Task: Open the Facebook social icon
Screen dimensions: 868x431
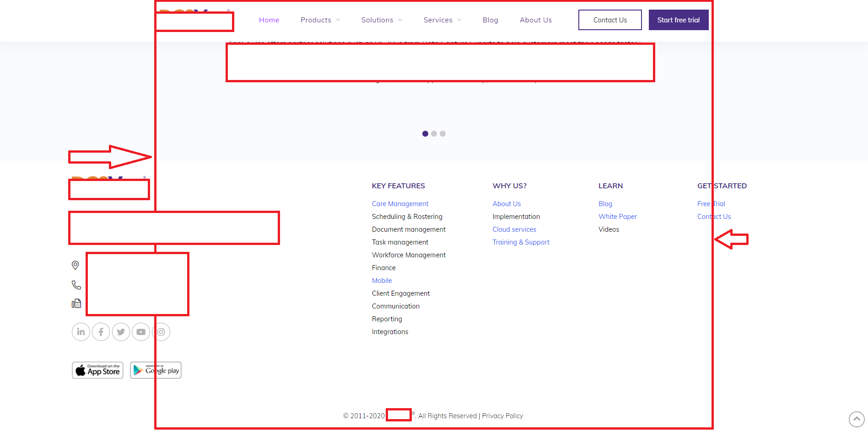Action: pyautogui.click(x=101, y=332)
